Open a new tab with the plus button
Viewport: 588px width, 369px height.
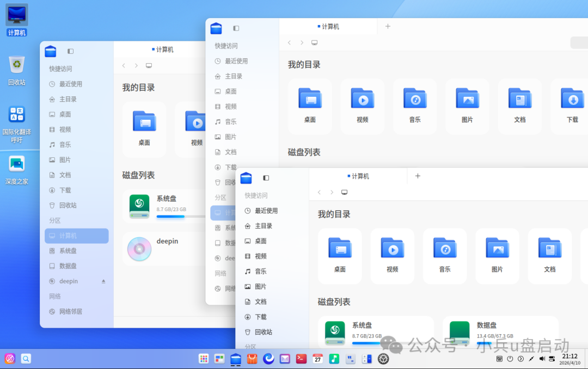point(418,175)
